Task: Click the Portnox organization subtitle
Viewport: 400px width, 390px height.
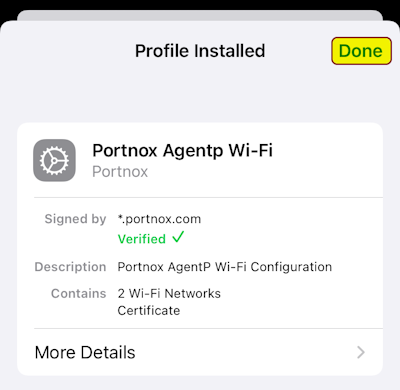Action: coord(120,172)
